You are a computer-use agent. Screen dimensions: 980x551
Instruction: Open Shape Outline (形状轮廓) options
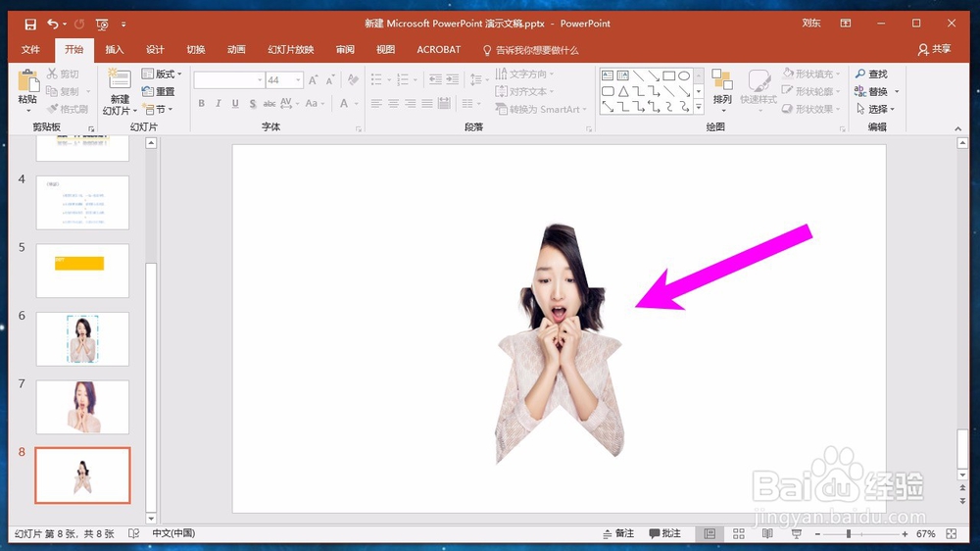(x=811, y=91)
